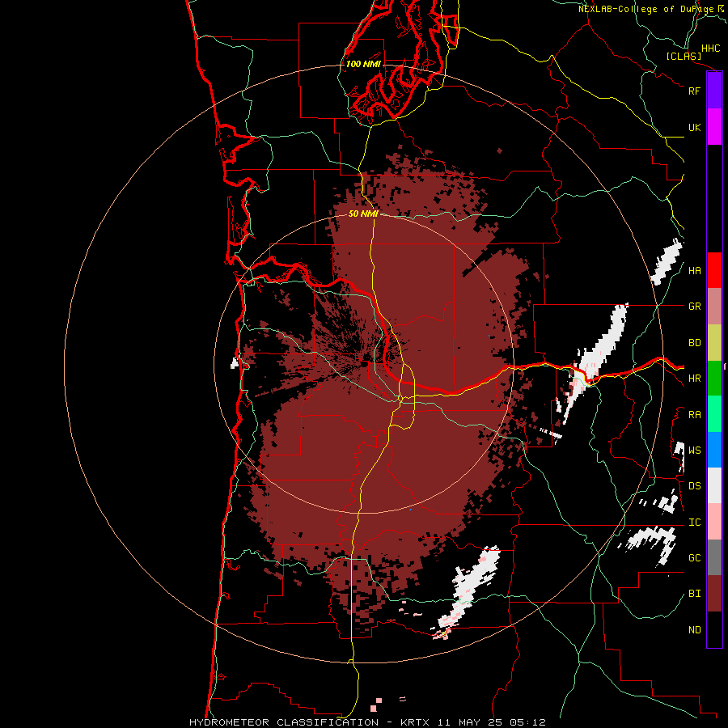Screen dimensions: 728x728
Task: Select the red HA legend swatch
Action: (714, 270)
